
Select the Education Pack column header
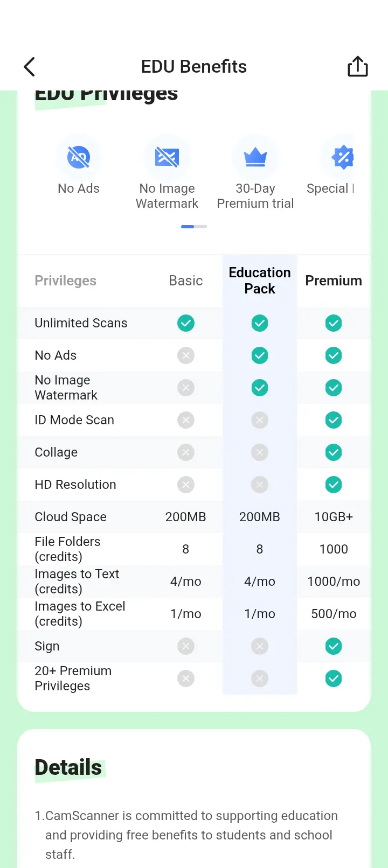[260, 281]
